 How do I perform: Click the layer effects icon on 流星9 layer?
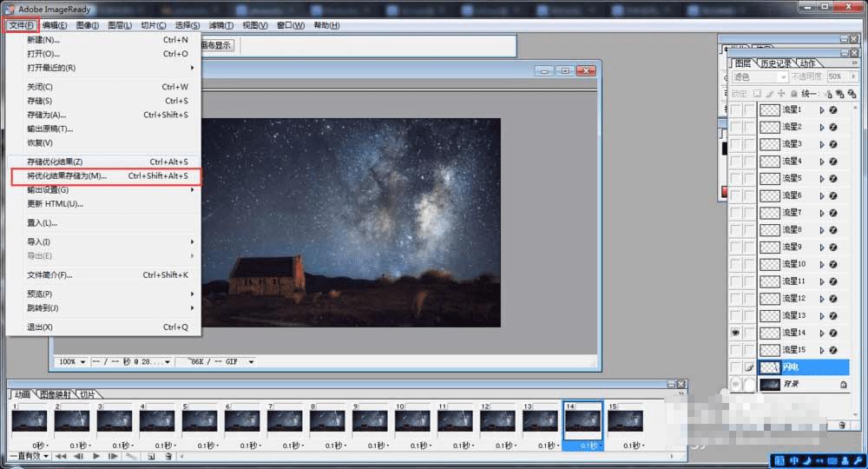tap(833, 248)
